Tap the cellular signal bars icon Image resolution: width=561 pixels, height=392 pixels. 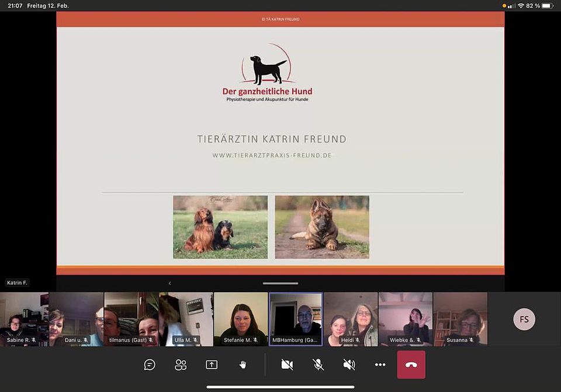(x=512, y=6)
